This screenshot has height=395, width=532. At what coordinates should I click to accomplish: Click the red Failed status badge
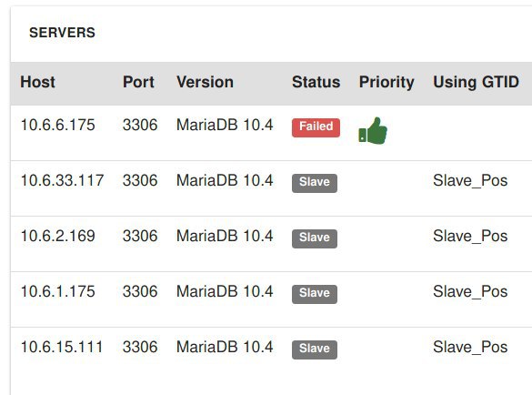[x=316, y=127]
